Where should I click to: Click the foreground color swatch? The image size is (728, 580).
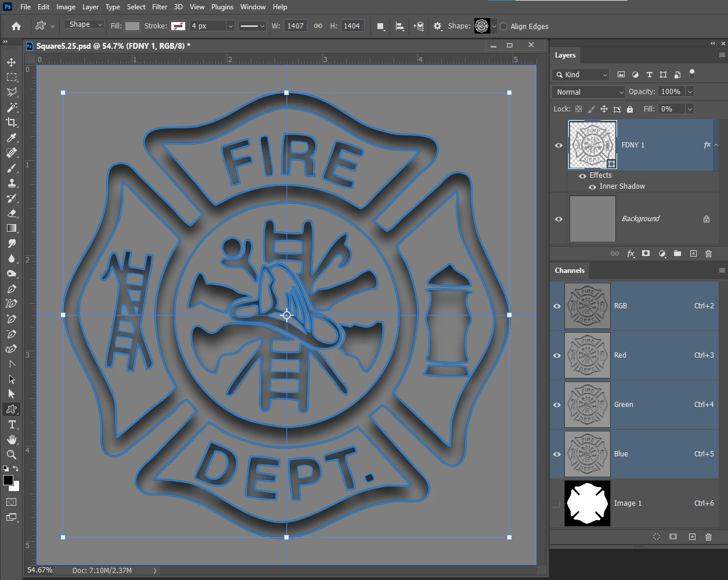8,480
